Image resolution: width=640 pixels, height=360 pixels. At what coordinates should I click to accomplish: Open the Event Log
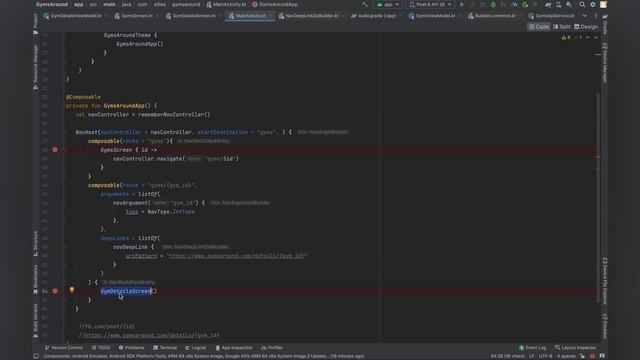[x=532, y=348]
